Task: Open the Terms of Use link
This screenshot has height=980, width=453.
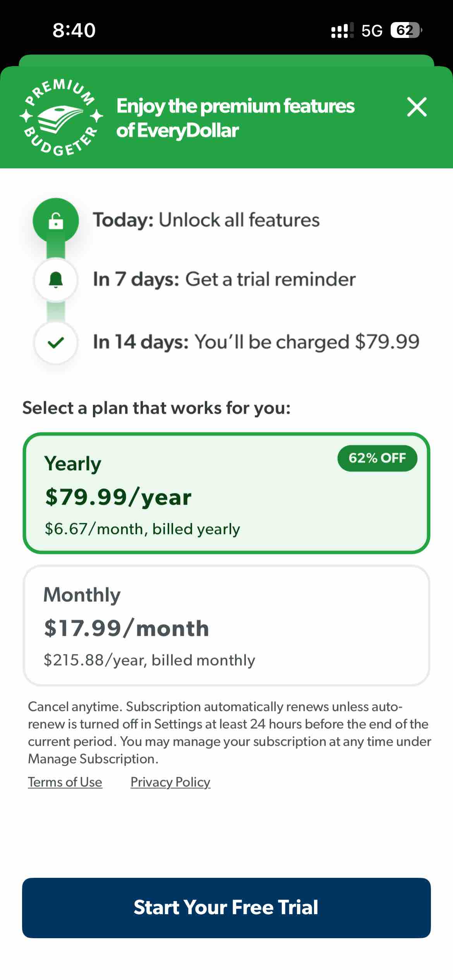Action: (x=65, y=782)
